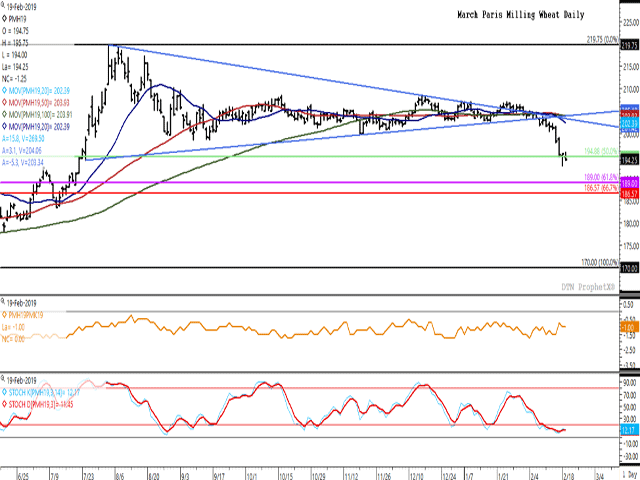Select the STOCH K legend entry
The image size is (640, 480).
coord(44,393)
